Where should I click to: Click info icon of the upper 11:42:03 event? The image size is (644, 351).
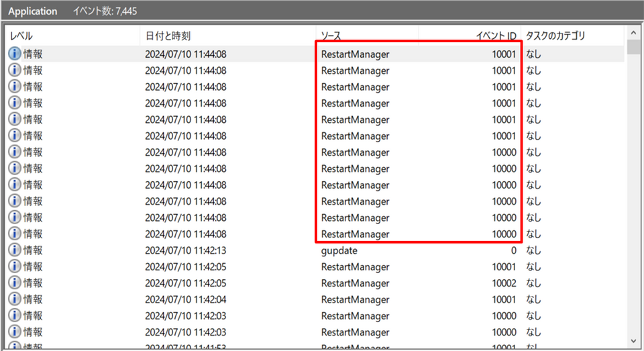tap(15, 315)
